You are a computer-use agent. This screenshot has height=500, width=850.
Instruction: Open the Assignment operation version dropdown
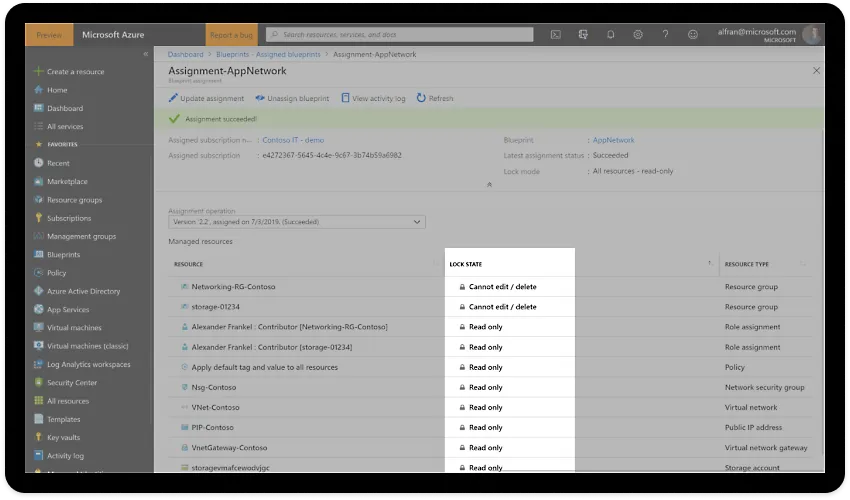click(x=297, y=222)
